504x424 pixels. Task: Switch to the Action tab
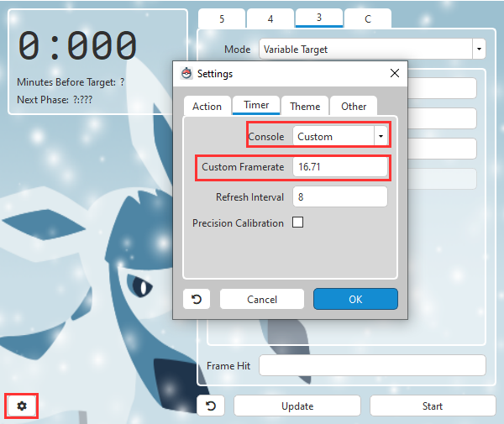(x=207, y=106)
